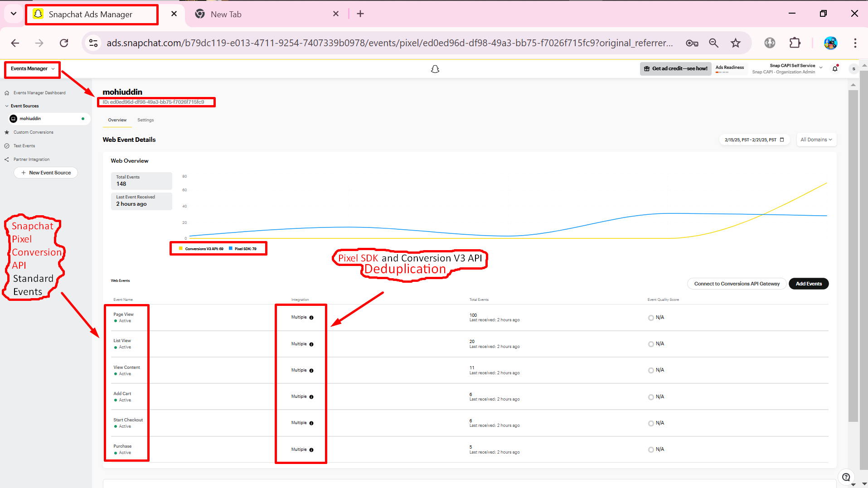The height and width of the screenshot is (488, 868).
Task: Click the Ads Readiness progress bar
Action: coord(722,72)
